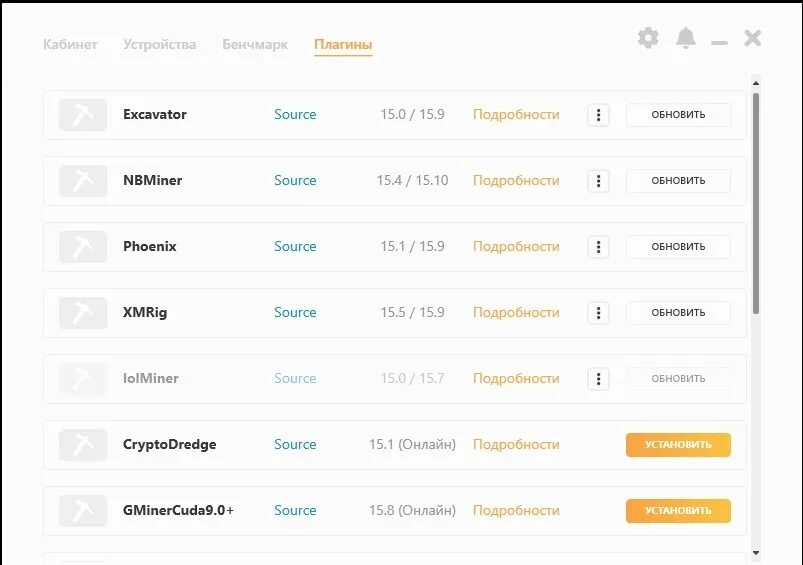Click the scroll down arrow of the plugin list

[x=756, y=552]
